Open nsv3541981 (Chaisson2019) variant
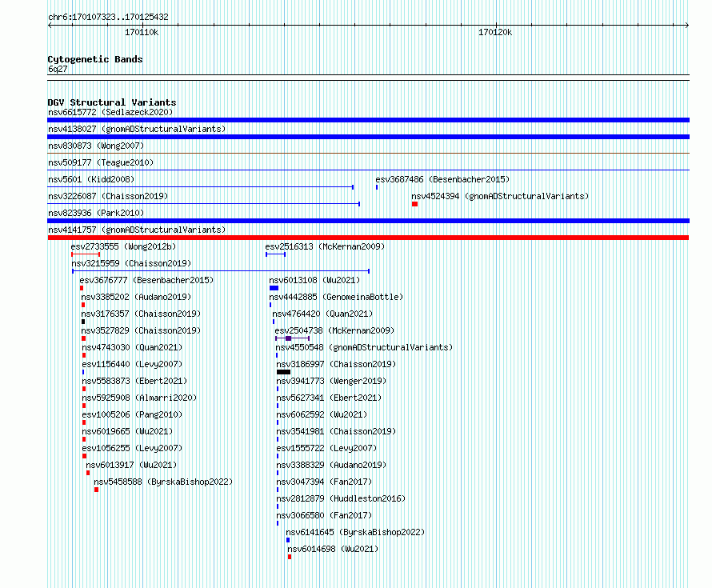Image resolution: width=712 pixels, height=588 pixels. pos(336,431)
